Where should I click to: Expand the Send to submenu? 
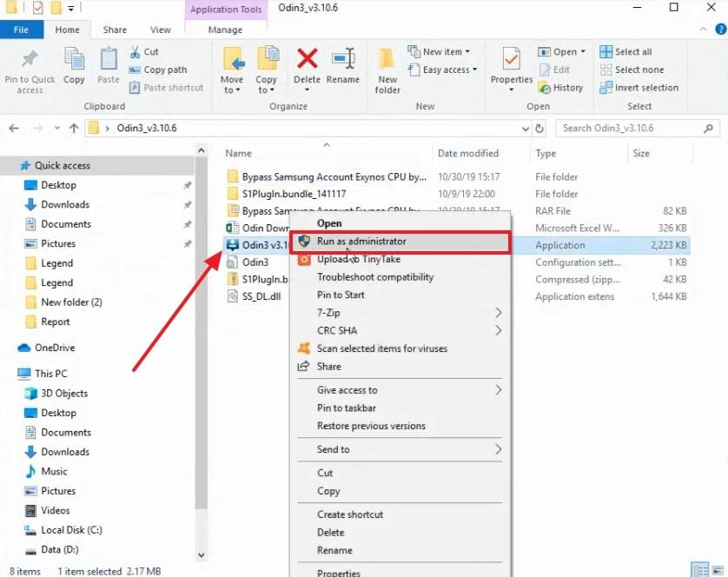coord(498,449)
